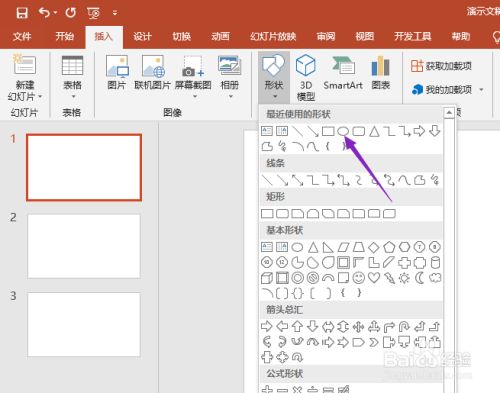
Task: Click the 联机图片 button
Action: click(153, 73)
